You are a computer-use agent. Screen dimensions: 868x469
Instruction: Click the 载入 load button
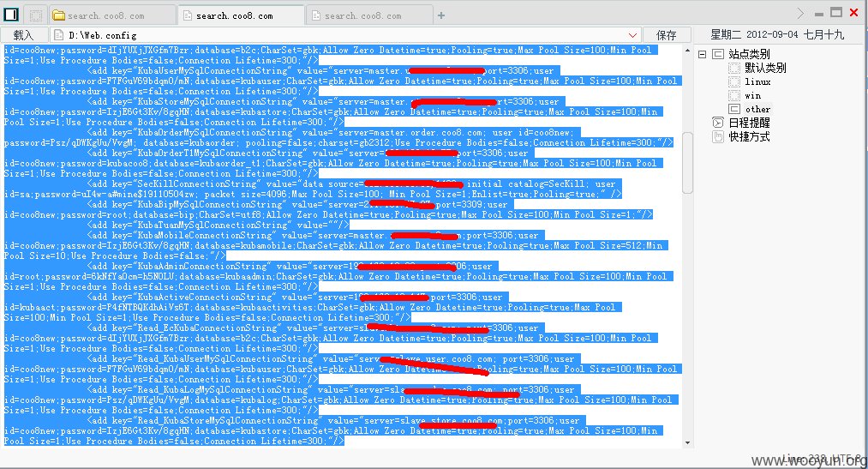(x=23, y=35)
